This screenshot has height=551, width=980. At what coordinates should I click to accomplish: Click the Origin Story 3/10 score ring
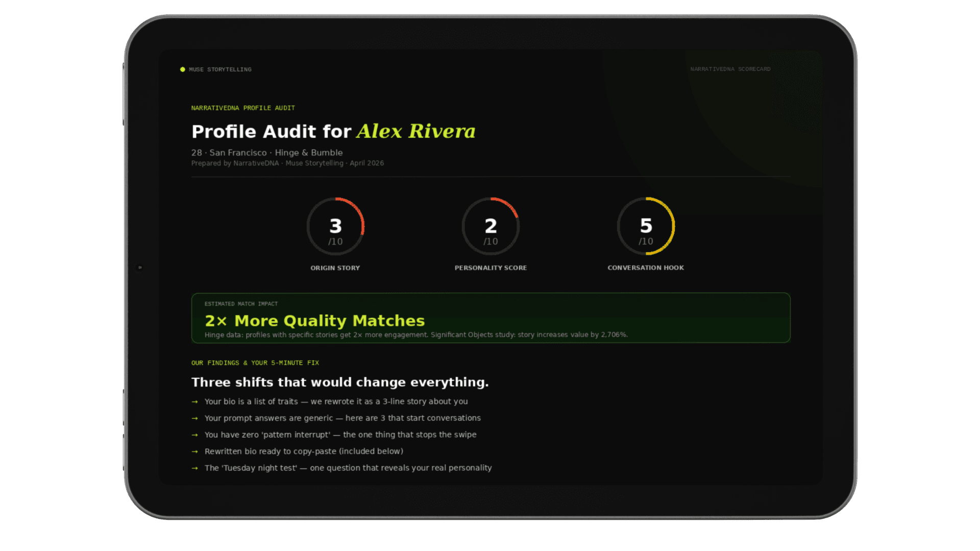click(335, 227)
